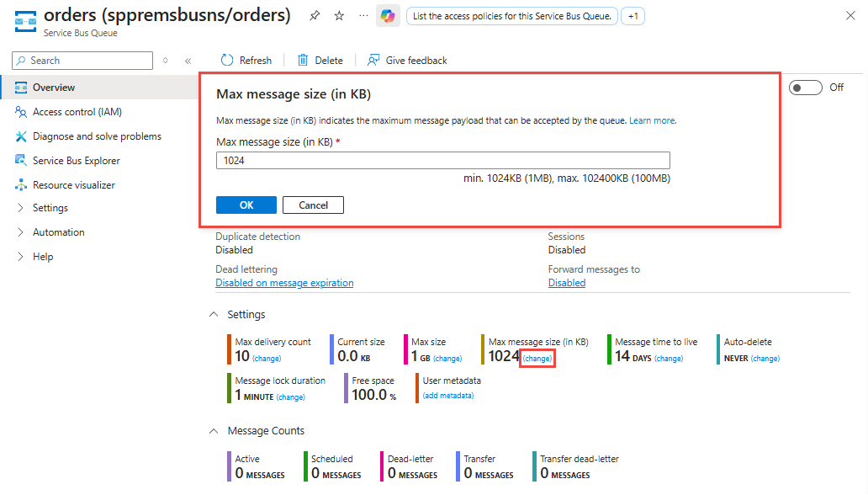
Task: Click the +1 more suggestions pill
Action: click(632, 16)
